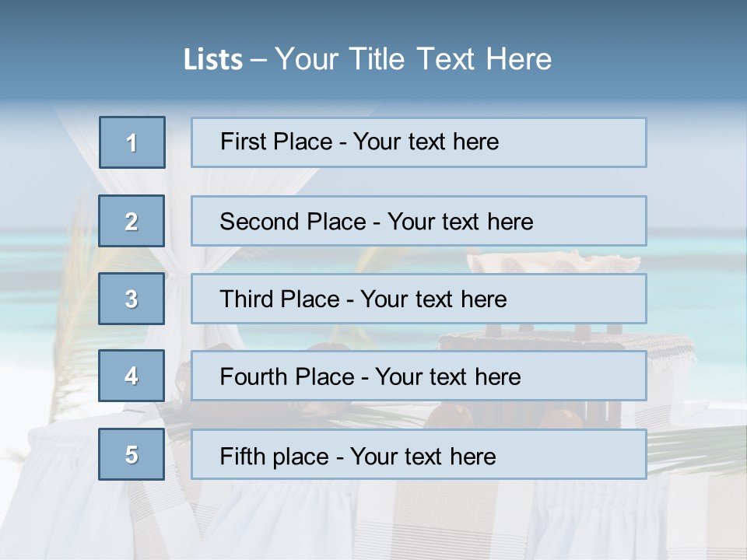Click the bold word Lists in title
747x560 pixels.
[x=213, y=60]
